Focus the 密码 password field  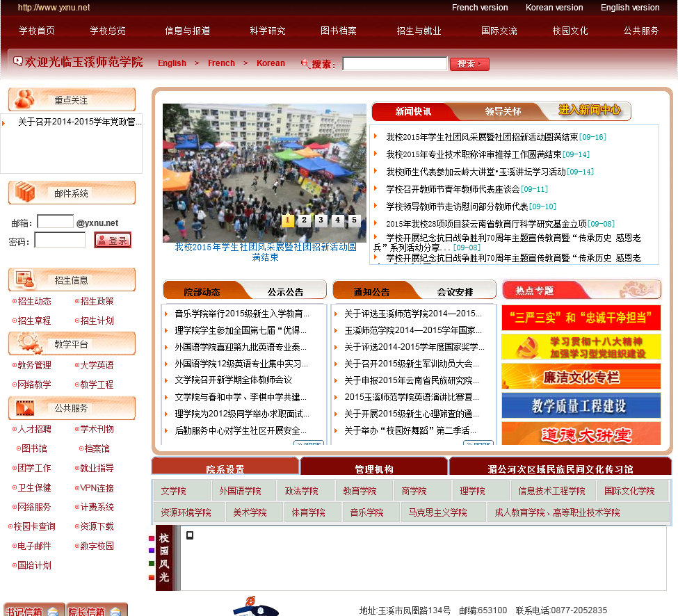coord(60,240)
